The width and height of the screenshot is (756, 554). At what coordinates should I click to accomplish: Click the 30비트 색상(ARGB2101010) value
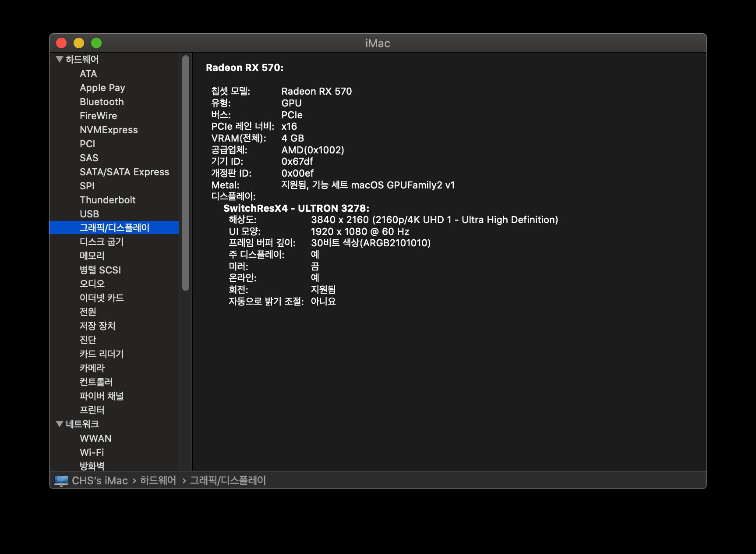[x=371, y=243]
